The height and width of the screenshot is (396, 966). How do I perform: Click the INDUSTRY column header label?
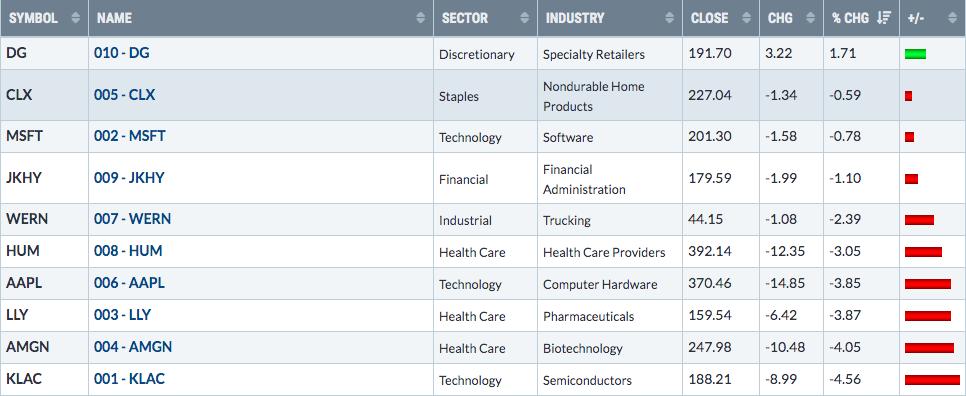(x=575, y=18)
